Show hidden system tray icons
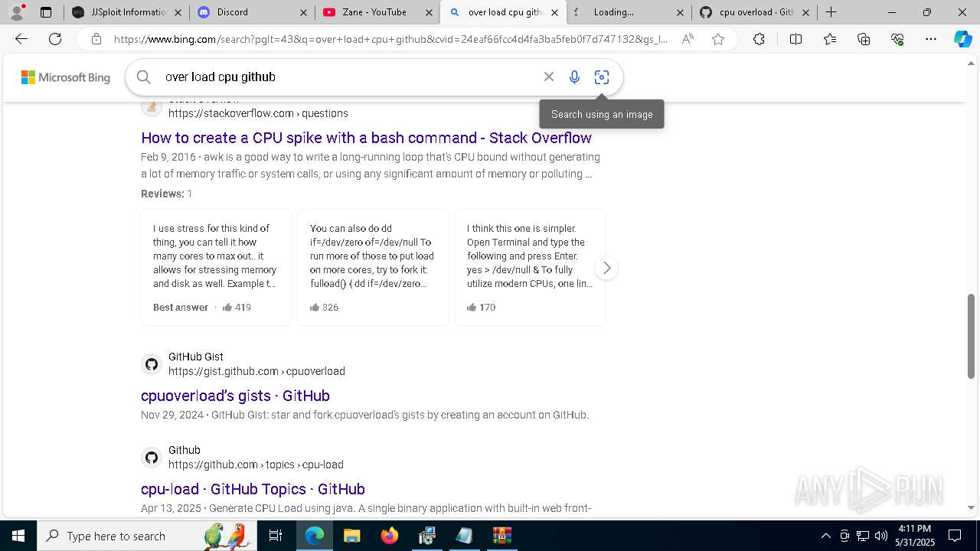This screenshot has height=551, width=980. click(825, 536)
